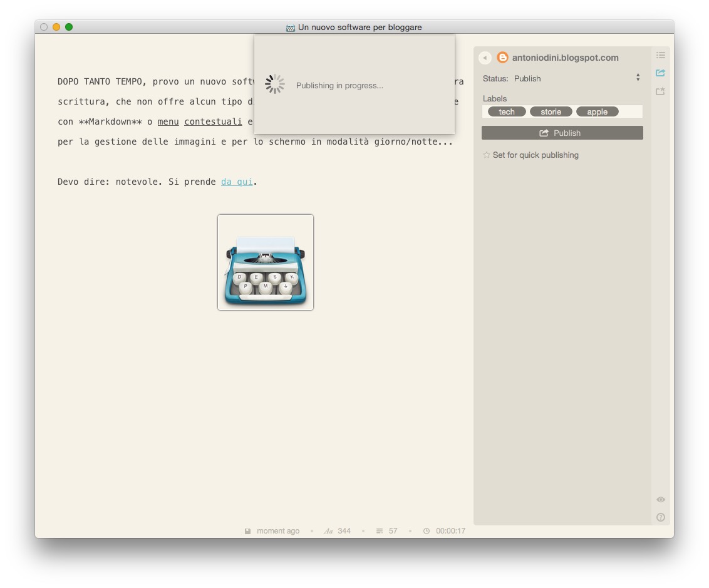Click 'Publishing in progress...' message

coord(339,85)
